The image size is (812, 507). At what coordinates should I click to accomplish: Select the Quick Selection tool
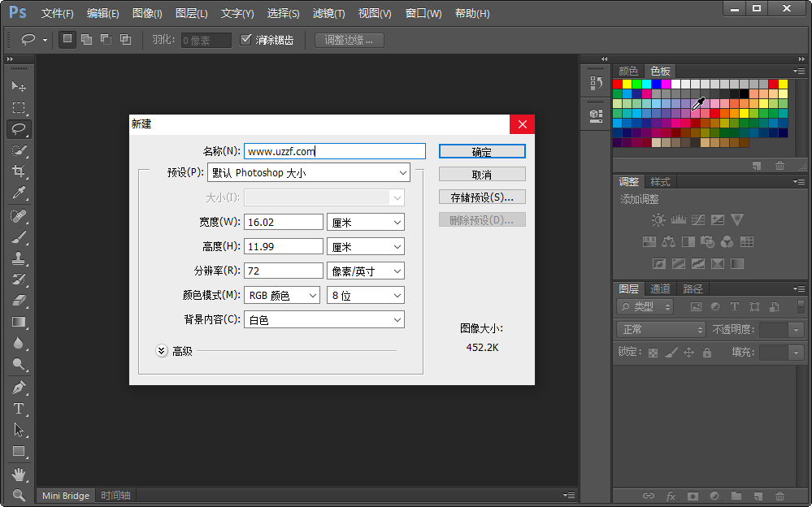(x=19, y=150)
